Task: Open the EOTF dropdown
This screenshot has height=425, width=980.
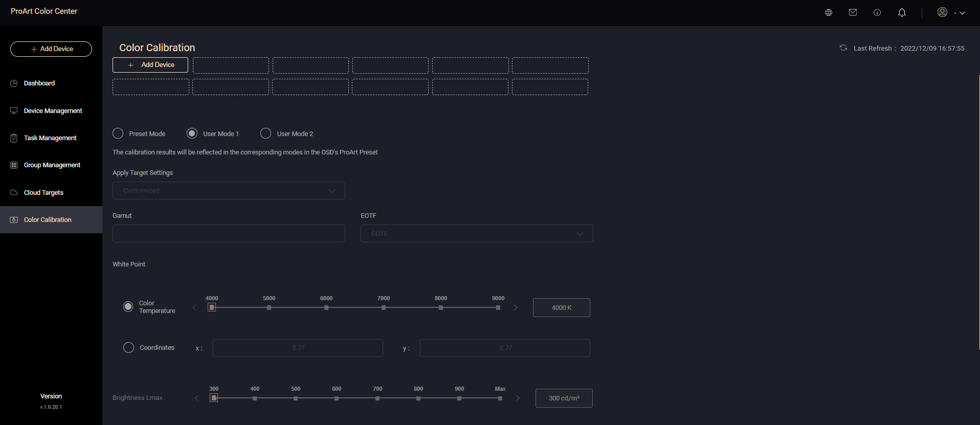Action: (477, 234)
